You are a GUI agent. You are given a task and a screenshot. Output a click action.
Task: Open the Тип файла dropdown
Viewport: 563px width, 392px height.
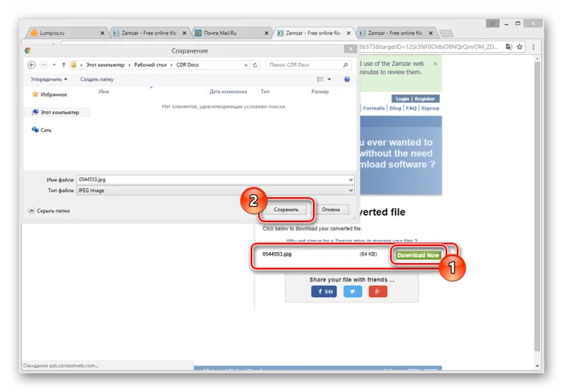(215, 191)
